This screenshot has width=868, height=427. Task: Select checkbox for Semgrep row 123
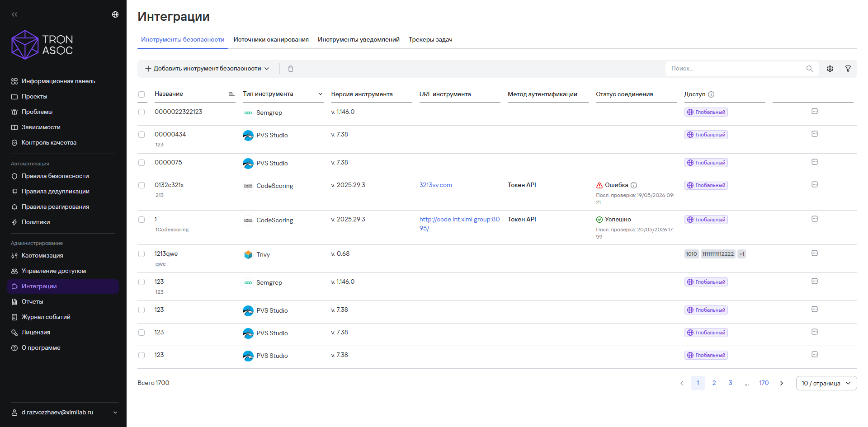(x=142, y=282)
